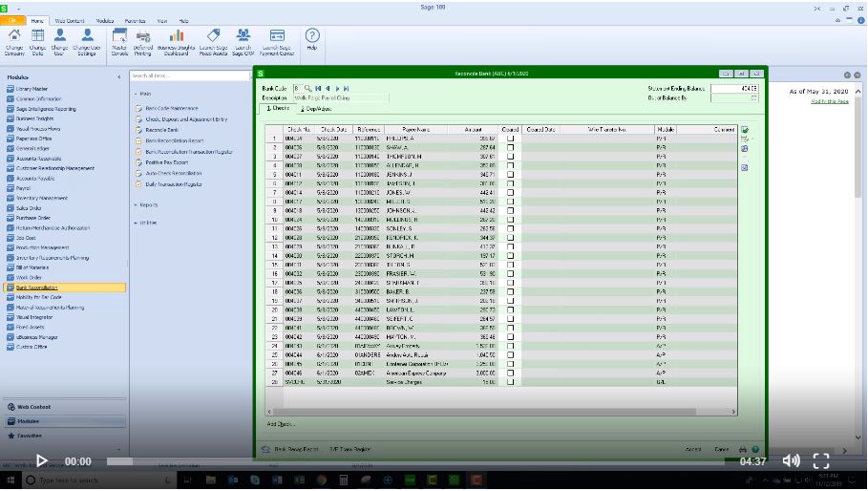This screenshot has width=868, height=491.
Task: Click the bottom grid side-toolbar icon
Action: [x=745, y=167]
